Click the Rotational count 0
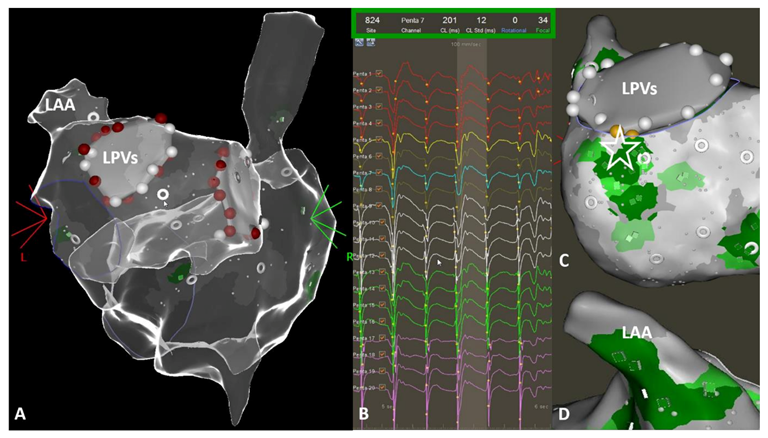The height and width of the screenshot is (438, 768). pos(515,20)
